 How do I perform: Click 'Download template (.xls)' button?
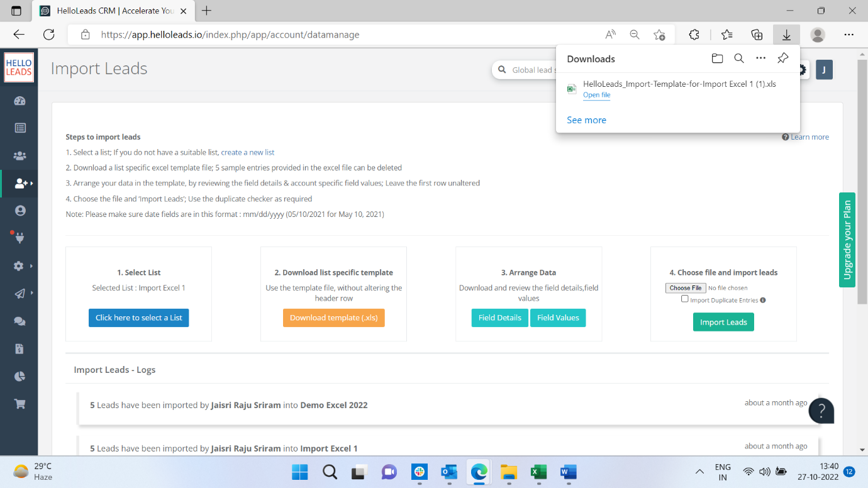(333, 318)
